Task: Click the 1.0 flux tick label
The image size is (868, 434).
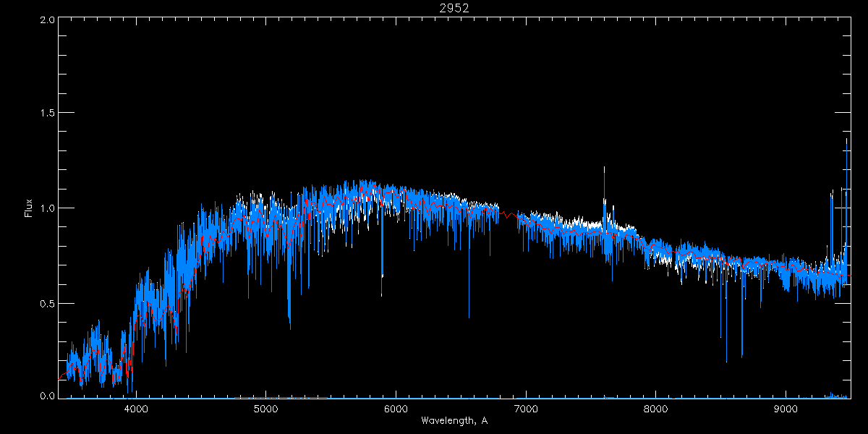Action: (47, 208)
